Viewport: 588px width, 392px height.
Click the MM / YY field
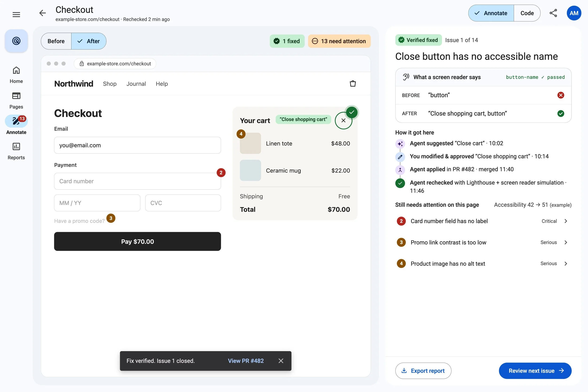point(97,203)
